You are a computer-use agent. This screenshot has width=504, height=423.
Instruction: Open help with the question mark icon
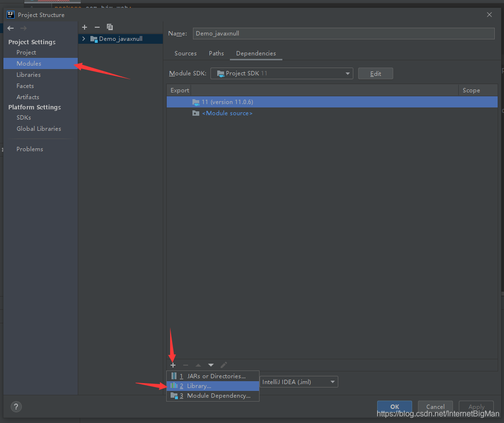point(16,406)
